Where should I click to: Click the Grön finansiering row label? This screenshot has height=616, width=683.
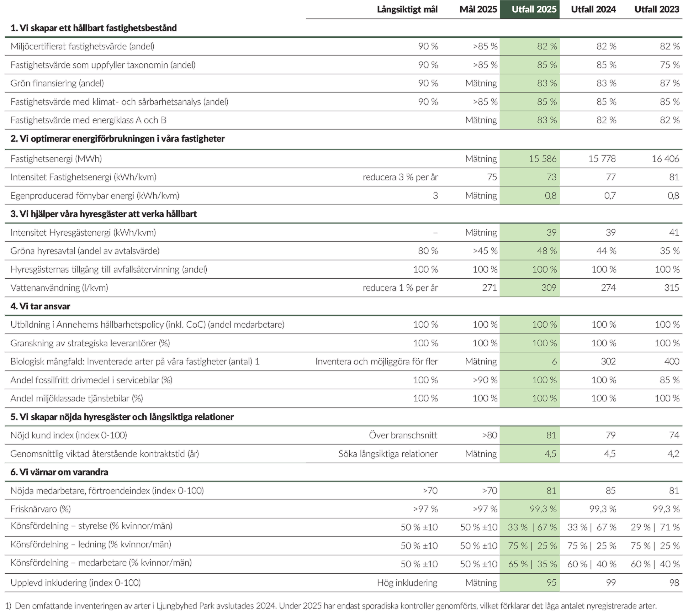57,83
